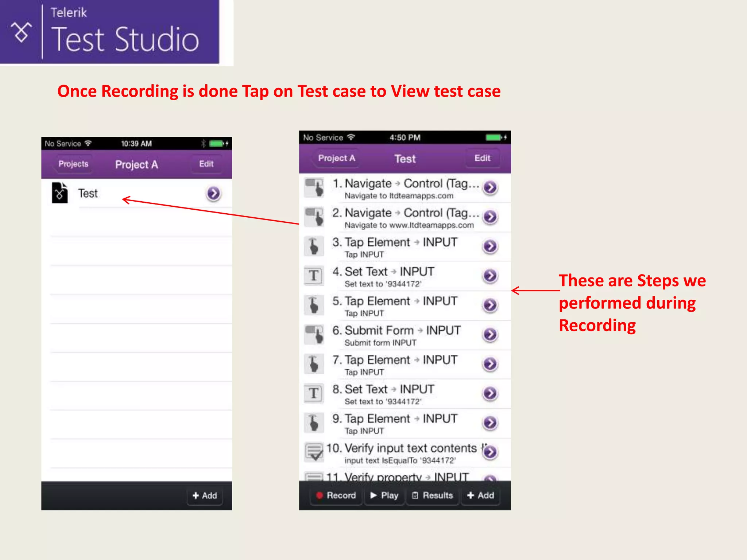Tap Edit in the Test steps screen
The height and width of the screenshot is (560, 747).
click(482, 158)
